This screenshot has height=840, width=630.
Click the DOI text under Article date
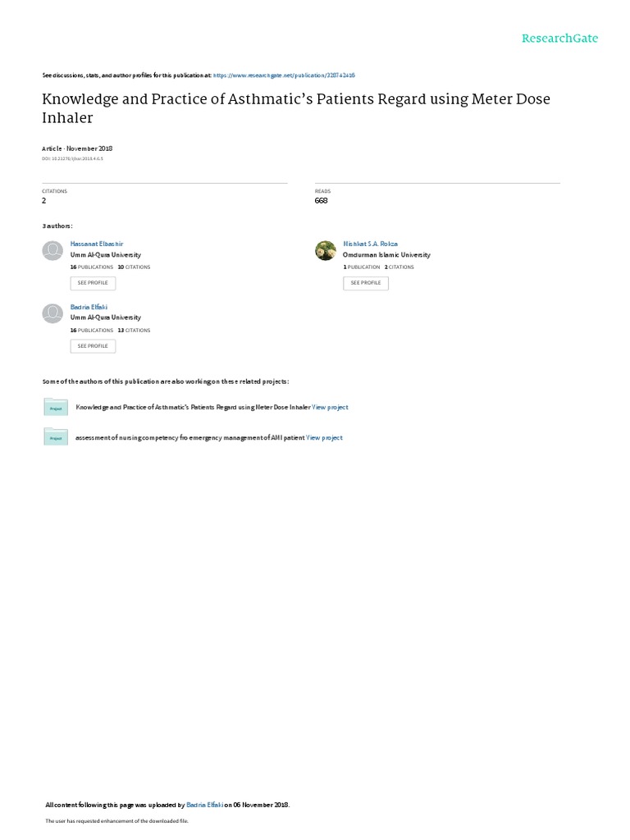point(72,158)
